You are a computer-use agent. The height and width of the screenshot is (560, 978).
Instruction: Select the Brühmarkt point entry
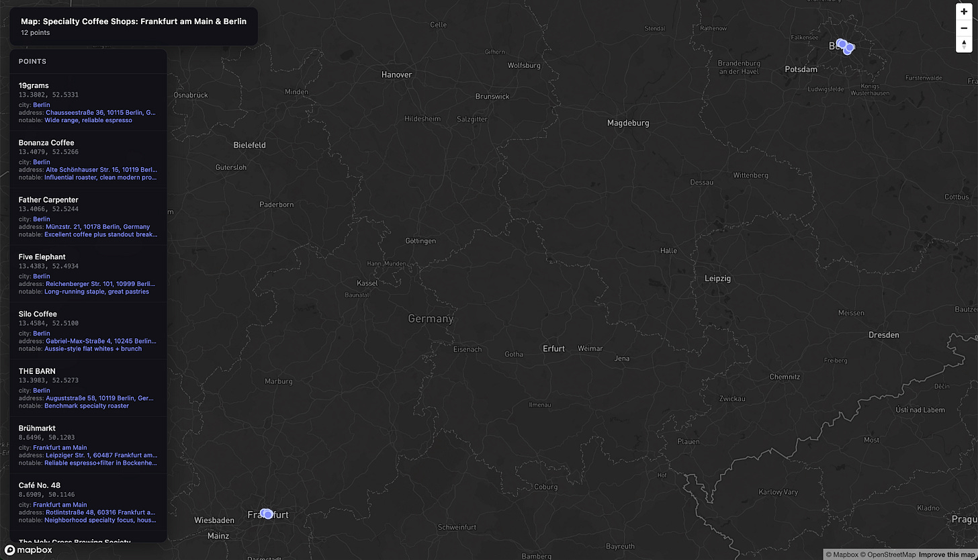[x=88, y=445]
